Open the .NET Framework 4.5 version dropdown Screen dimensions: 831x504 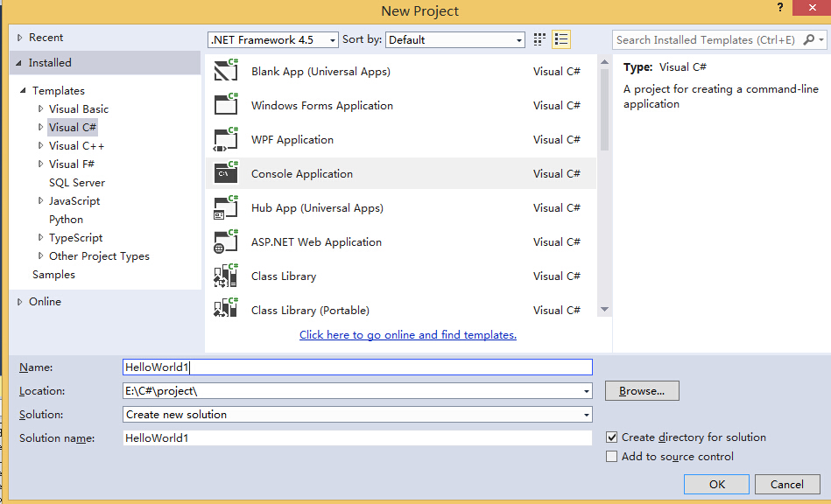pyautogui.click(x=273, y=39)
